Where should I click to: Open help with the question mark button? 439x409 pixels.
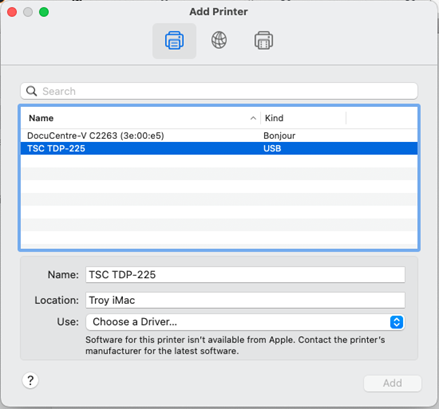(30, 380)
